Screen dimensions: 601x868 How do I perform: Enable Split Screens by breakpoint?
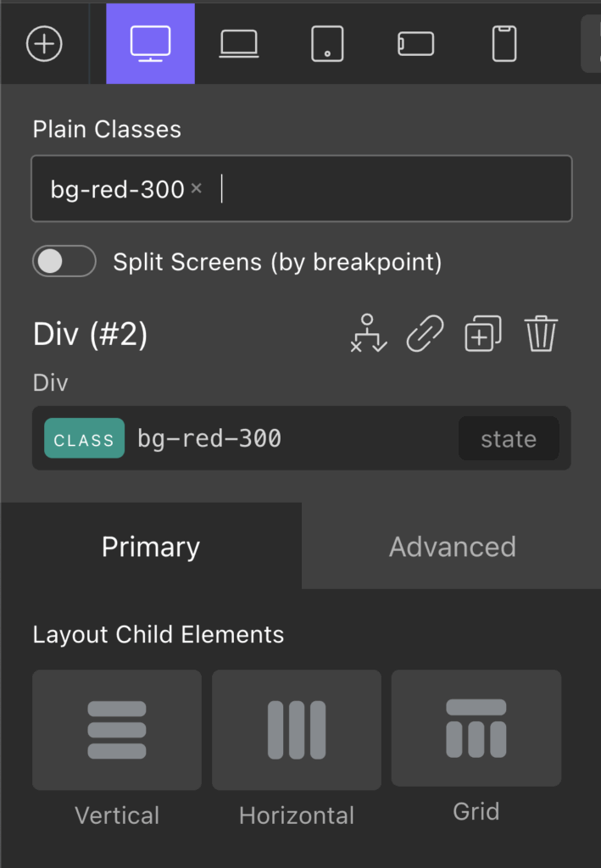[x=64, y=261]
